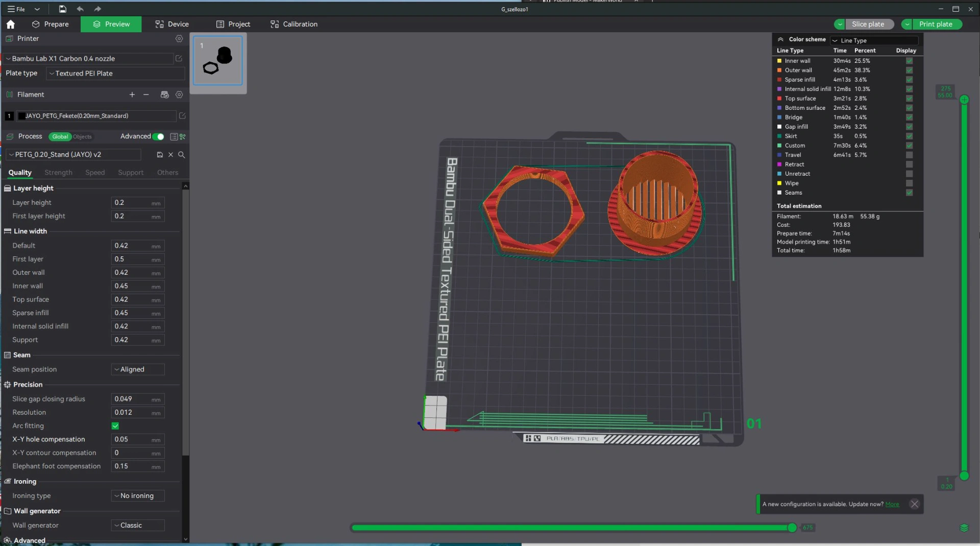The image size is (980, 546).
Task: Remove a filament with the minus icon
Action: point(146,94)
